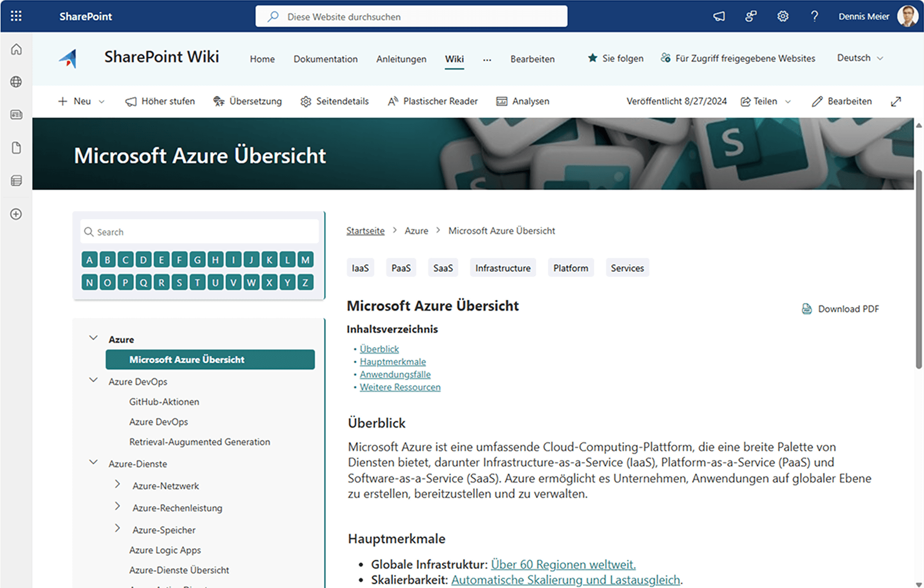This screenshot has width=924, height=588.
Task: Open Über 60 Regionen weltweit link
Action: click(563, 564)
